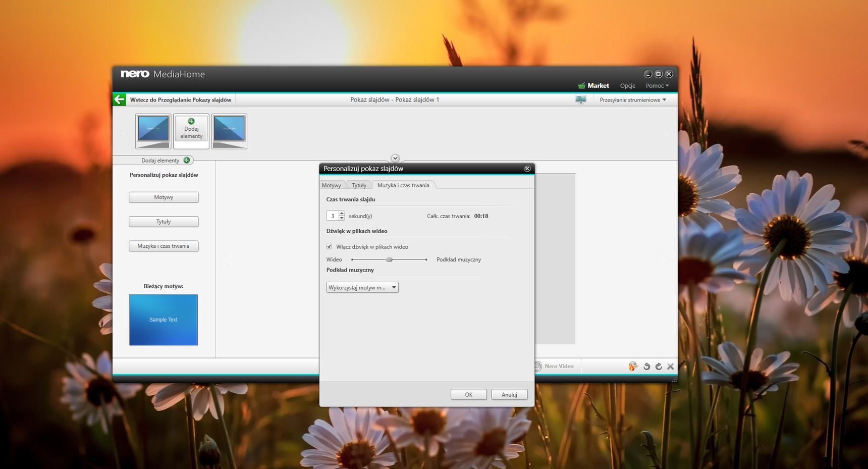Open the Market shopping basket icon

tap(581, 86)
